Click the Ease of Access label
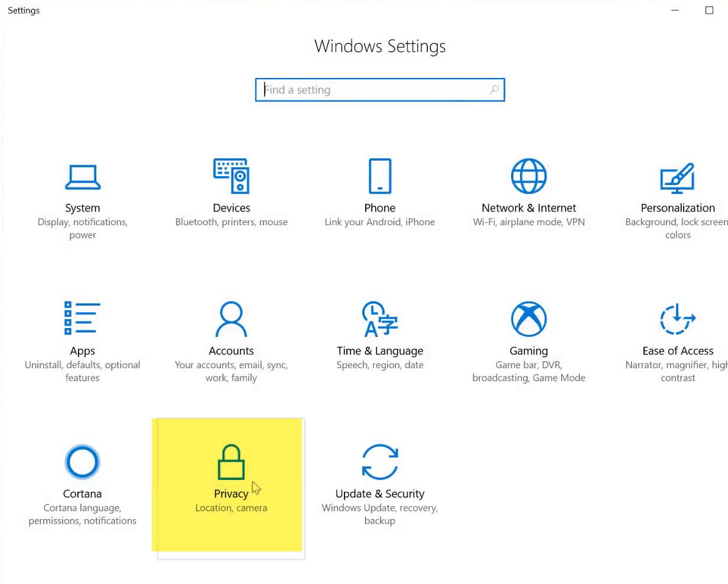This screenshot has height=584, width=728. pos(678,351)
